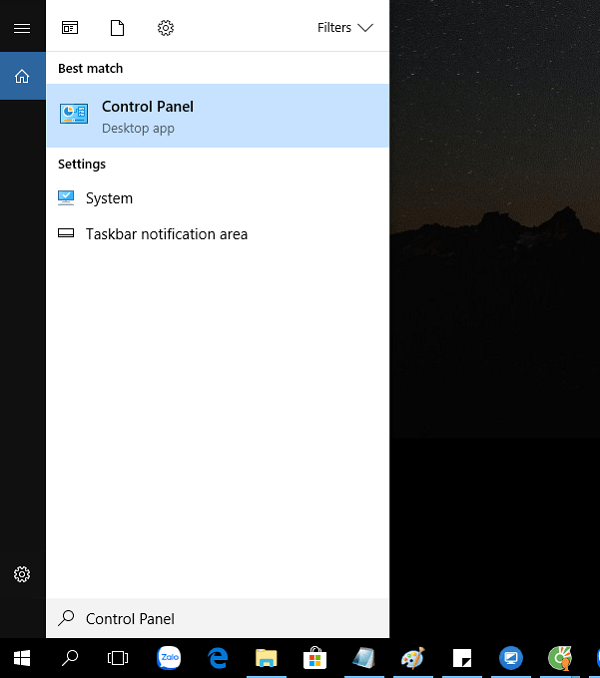Open the Paint palette app on taskbar
Screen dimensions: 600x678
[412, 658]
